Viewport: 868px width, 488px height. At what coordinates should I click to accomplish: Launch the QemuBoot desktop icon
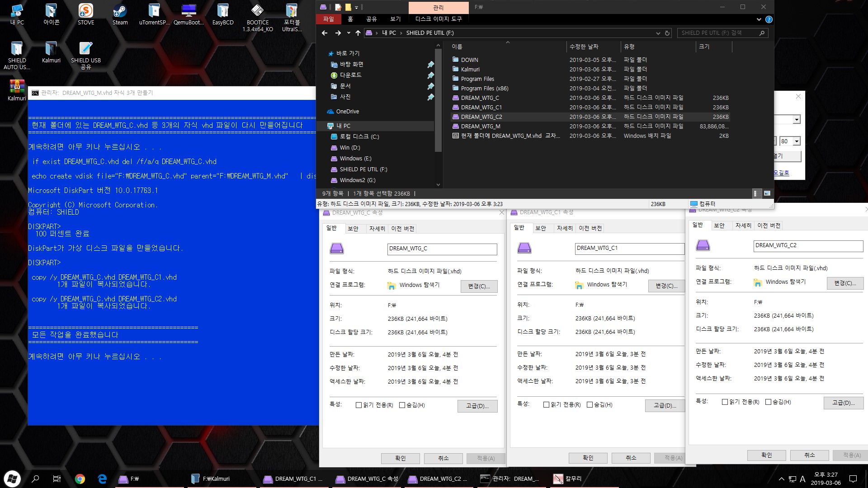click(x=189, y=14)
